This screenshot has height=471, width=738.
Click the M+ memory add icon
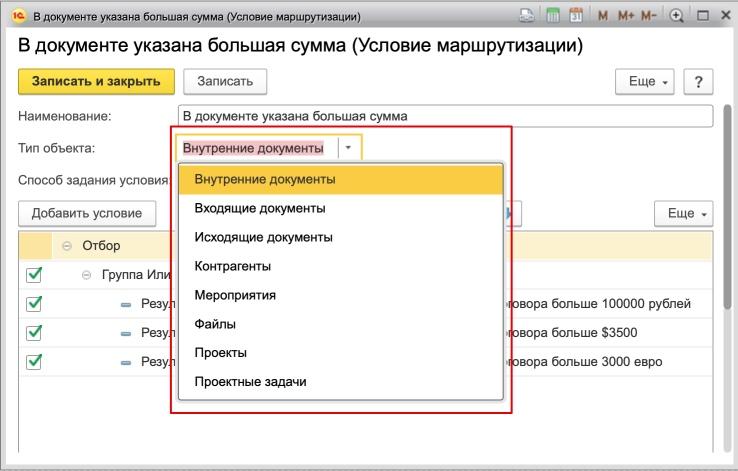[626, 17]
